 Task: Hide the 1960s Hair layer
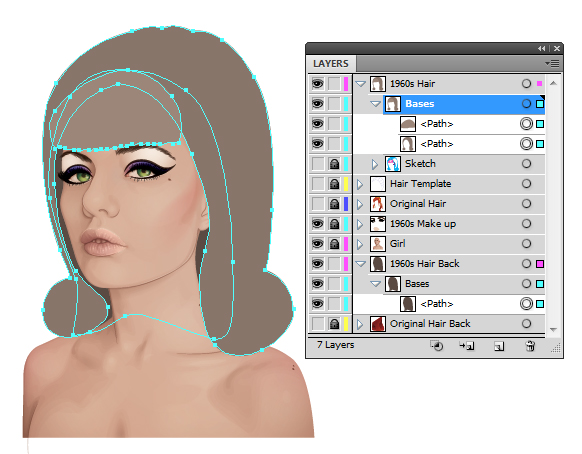317,84
